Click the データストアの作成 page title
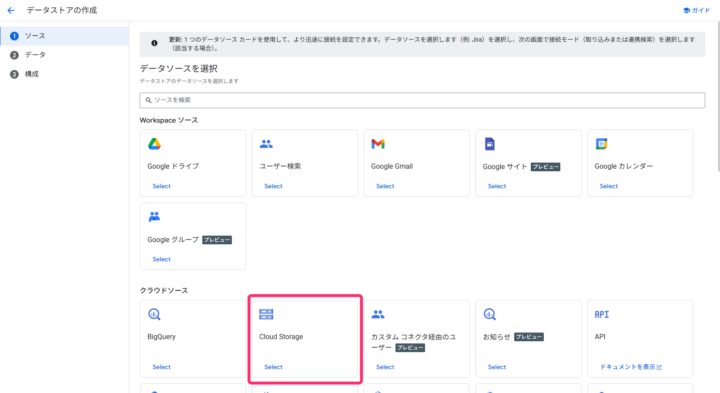 (62, 10)
